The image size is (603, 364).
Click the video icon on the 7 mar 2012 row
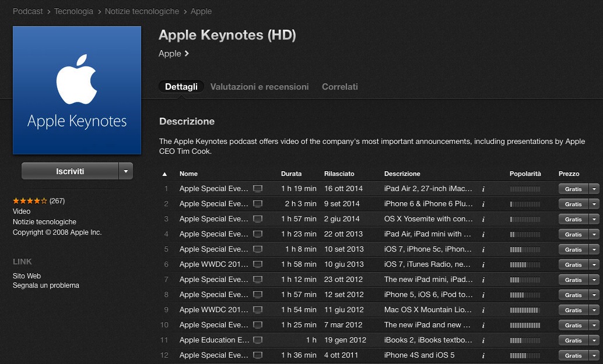pos(258,325)
